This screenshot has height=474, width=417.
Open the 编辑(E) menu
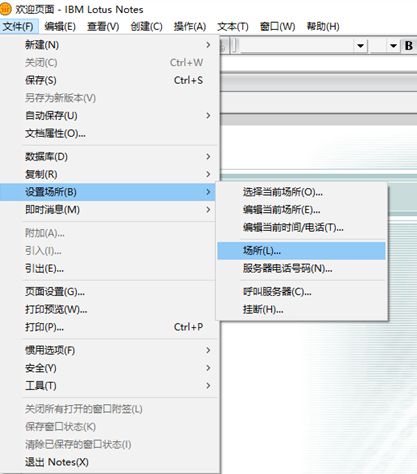60,26
